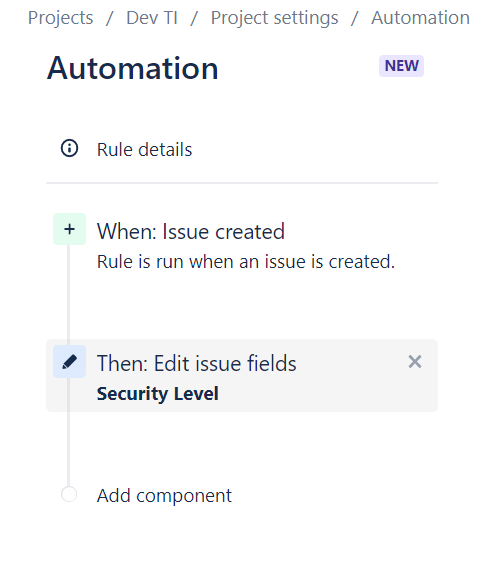The height and width of the screenshot is (563, 483).
Task: Open the Projects breadcrumb link
Action: [60, 18]
